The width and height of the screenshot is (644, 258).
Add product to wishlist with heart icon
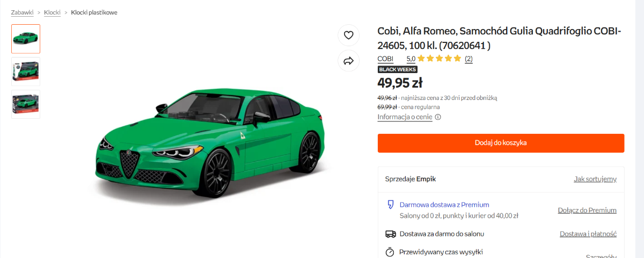tap(348, 35)
